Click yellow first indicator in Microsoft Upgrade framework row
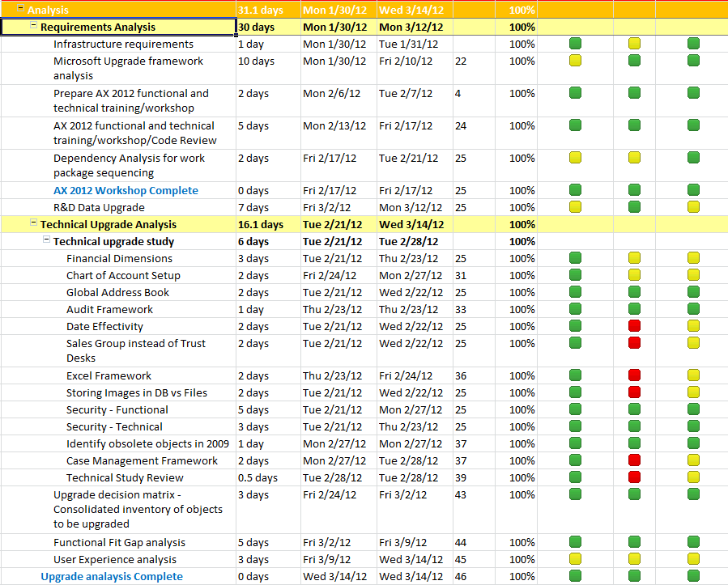 [575, 61]
